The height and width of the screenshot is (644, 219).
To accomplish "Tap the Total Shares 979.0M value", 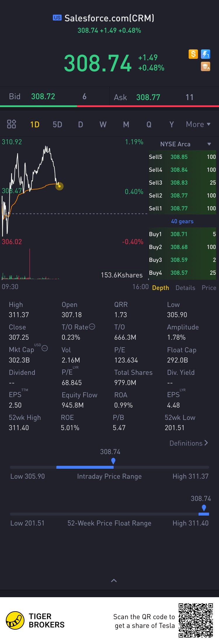I will click(125, 383).
